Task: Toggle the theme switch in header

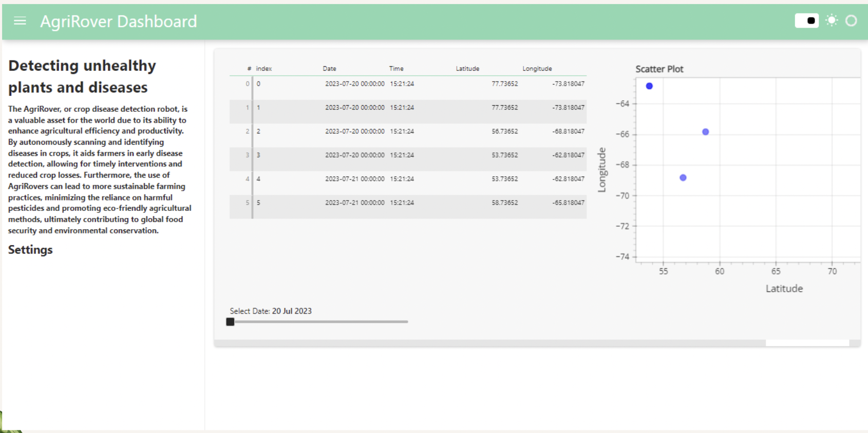Action: pyautogui.click(x=806, y=21)
